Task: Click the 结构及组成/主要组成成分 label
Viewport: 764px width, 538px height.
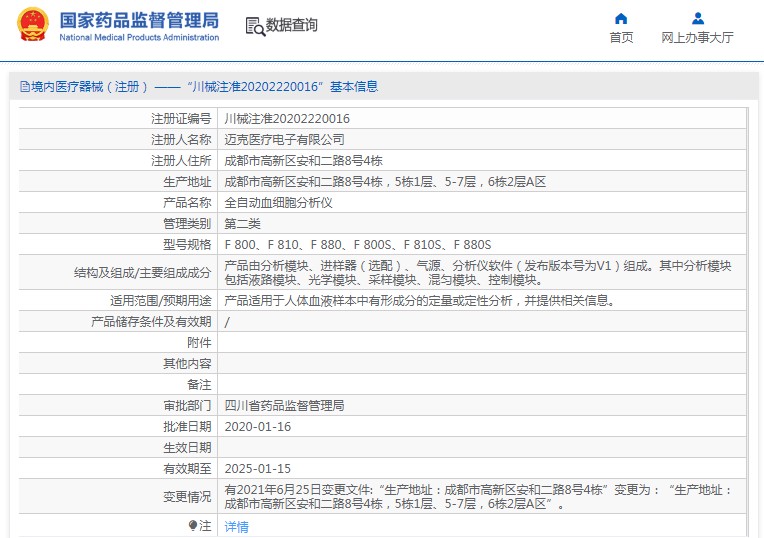Action: pyautogui.click(x=142, y=272)
